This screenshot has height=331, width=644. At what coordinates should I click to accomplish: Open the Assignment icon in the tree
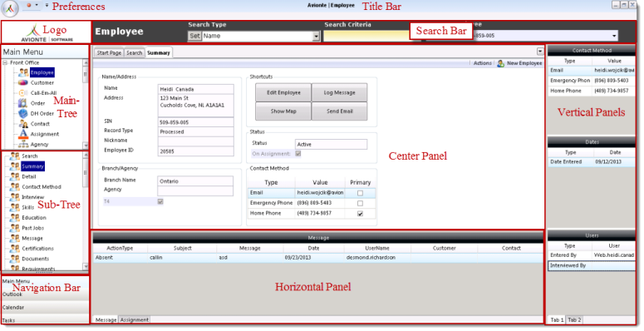[x=23, y=134]
